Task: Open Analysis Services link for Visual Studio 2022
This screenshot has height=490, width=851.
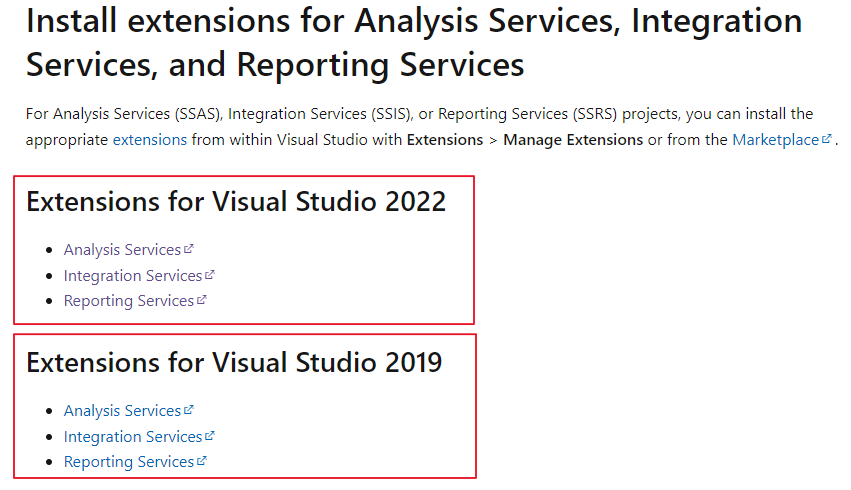Action: (122, 250)
